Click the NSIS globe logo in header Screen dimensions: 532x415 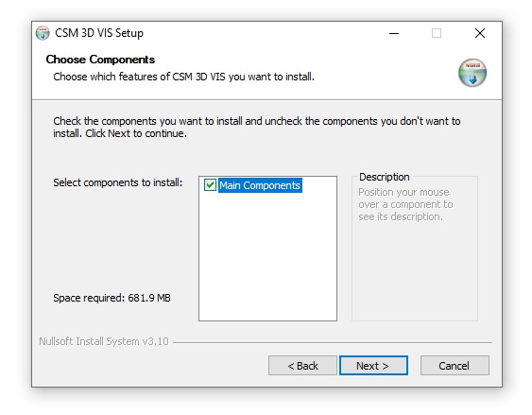point(472,73)
